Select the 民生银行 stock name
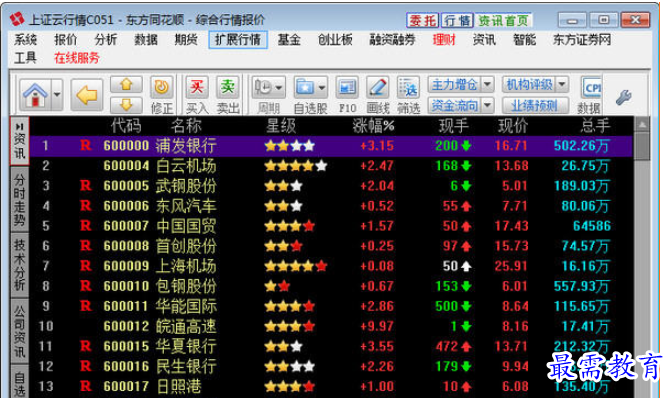 (x=186, y=366)
